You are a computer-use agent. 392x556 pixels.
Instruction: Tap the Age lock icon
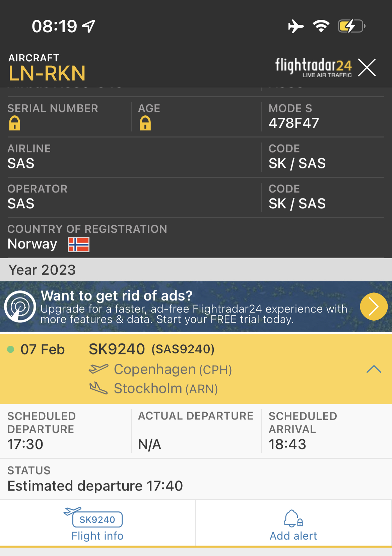pyautogui.click(x=145, y=123)
